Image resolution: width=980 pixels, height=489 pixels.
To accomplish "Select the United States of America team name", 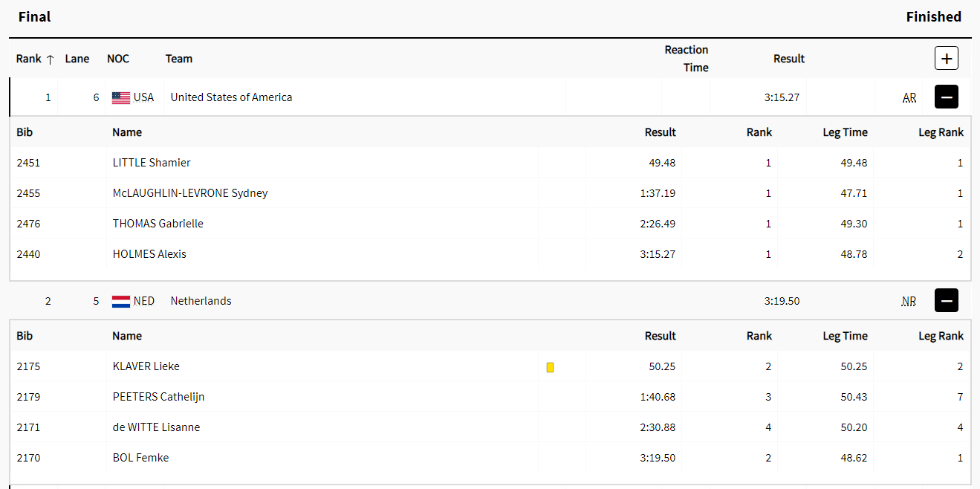I will tap(231, 97).
